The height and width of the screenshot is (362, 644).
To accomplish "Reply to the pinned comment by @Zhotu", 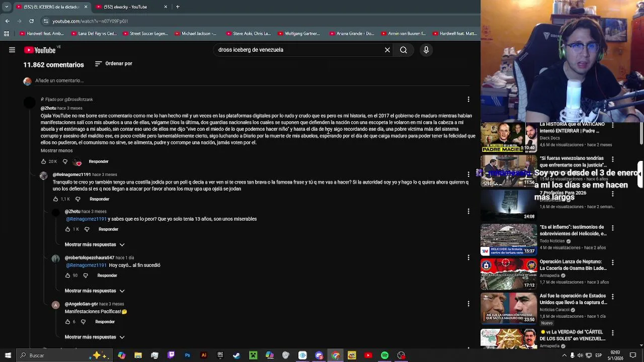I will (x=99, y=161).
